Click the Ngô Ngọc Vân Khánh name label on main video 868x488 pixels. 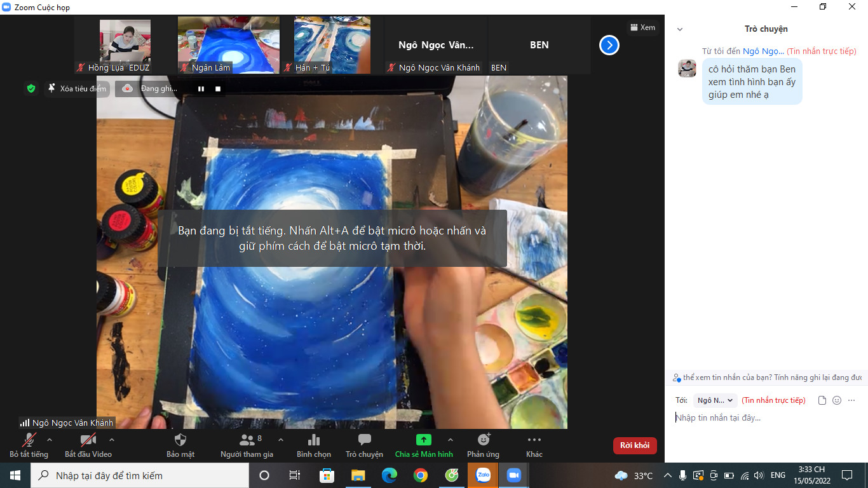click(67, 423)
